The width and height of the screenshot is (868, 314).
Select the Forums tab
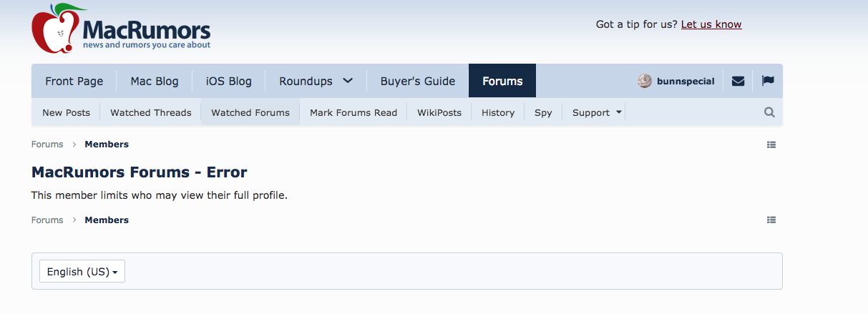tap(502, 81)
